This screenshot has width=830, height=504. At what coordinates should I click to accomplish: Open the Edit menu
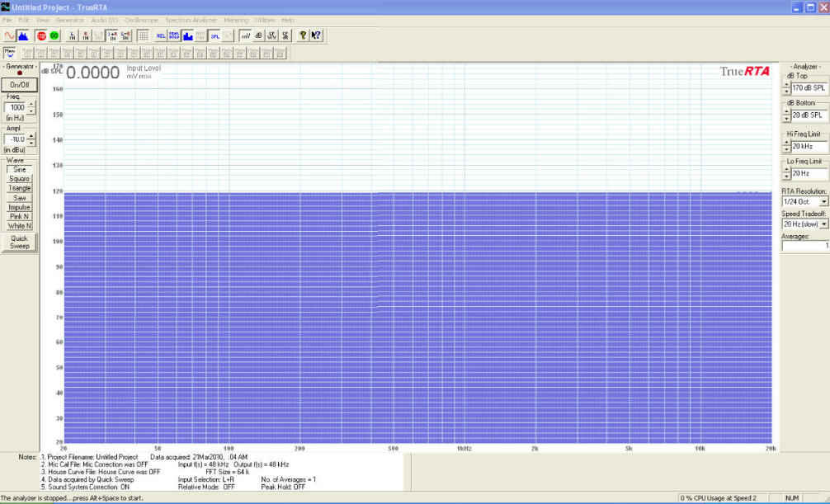click(24, 20)
